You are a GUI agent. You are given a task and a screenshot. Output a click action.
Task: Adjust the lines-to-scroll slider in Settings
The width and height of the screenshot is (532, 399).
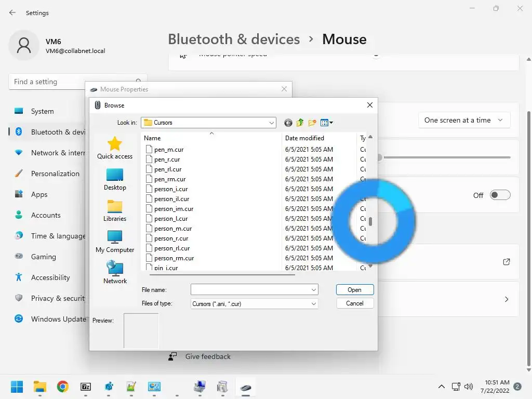tap(445, 157)
